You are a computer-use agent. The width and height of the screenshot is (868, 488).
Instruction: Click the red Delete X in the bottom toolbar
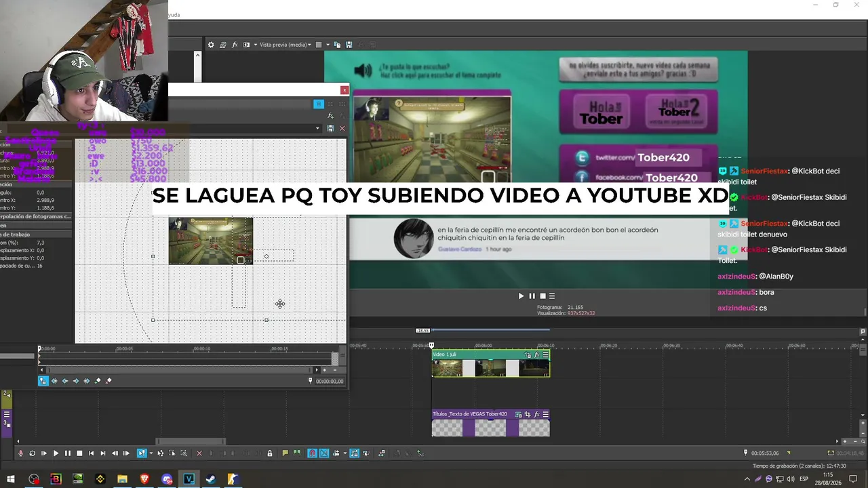pos(199,453)
